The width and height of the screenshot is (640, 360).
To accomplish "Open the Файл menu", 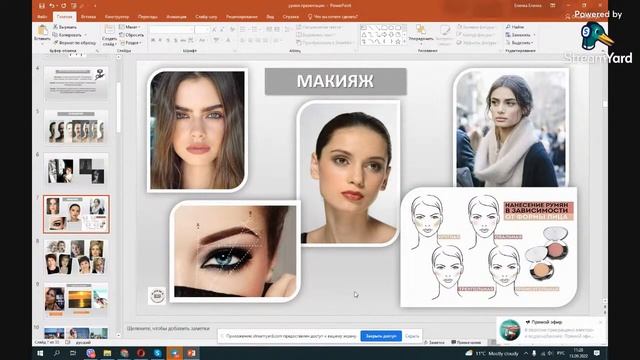I will pos(42,17).
